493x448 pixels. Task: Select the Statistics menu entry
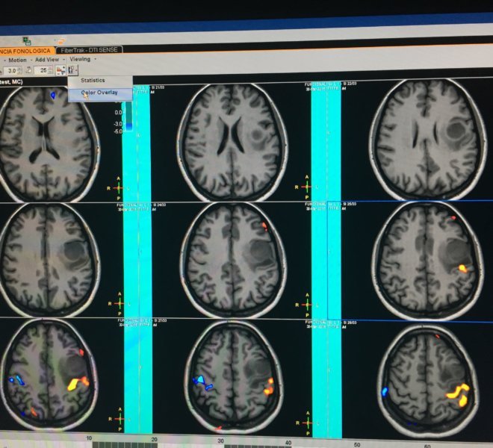click(x=93, y=80)
